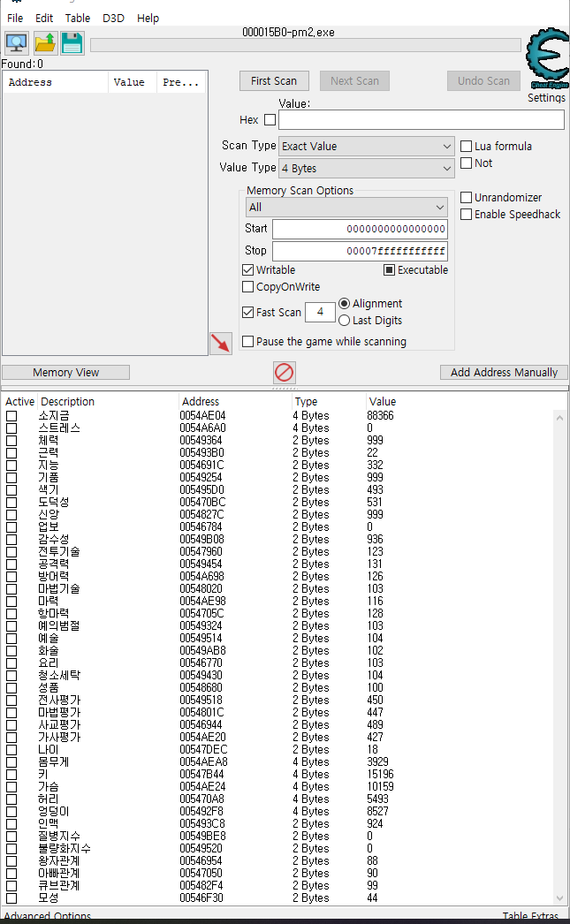Click the First Scan button
Viewport: 570px width, 924px height.
[274, 80]
